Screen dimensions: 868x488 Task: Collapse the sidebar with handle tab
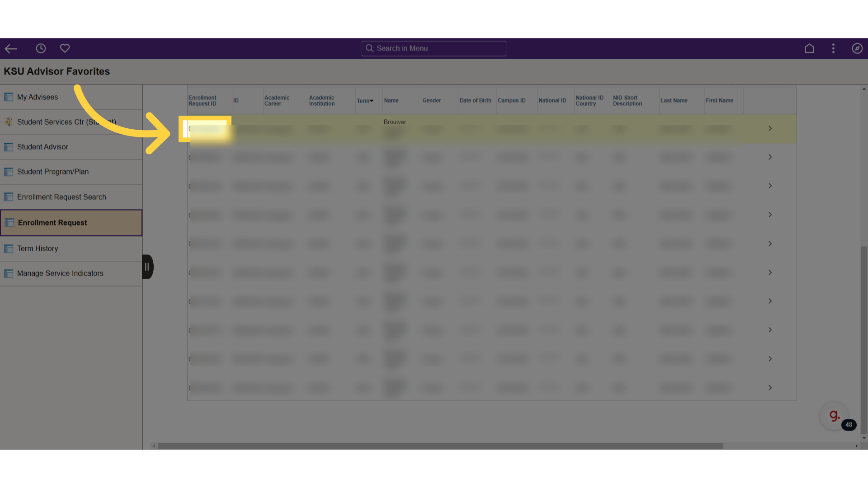pyautogui.click(x=147, y=267)
